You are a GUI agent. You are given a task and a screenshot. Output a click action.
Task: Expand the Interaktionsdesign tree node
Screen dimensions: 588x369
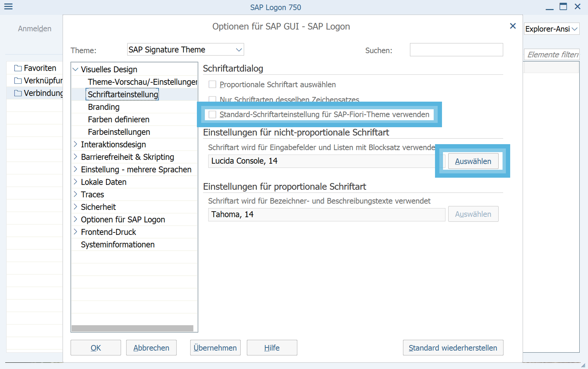(75, 144)
